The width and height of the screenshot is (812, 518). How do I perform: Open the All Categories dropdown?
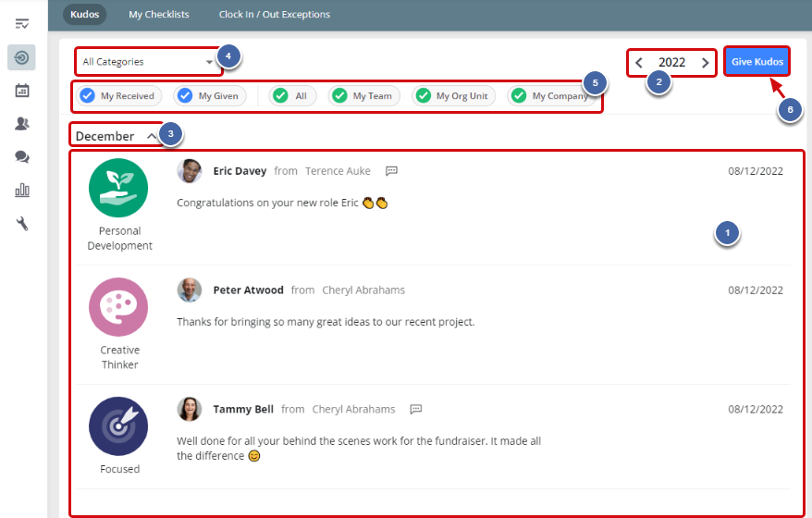point(147,62)
